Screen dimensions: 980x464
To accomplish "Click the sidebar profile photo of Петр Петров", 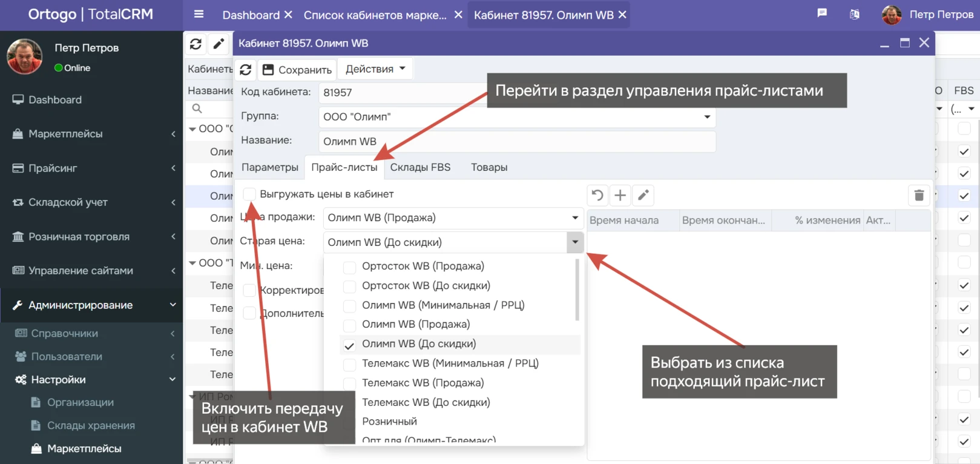I will point(24,56).
